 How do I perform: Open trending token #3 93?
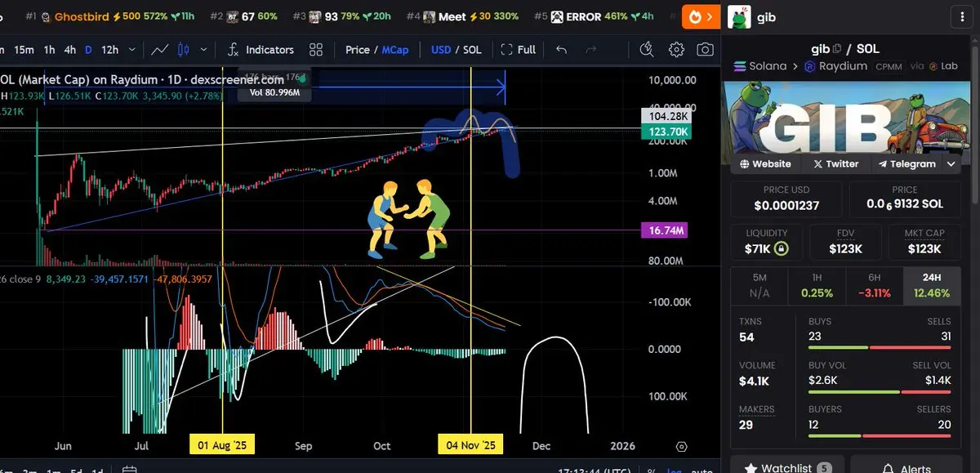point(342,16)
